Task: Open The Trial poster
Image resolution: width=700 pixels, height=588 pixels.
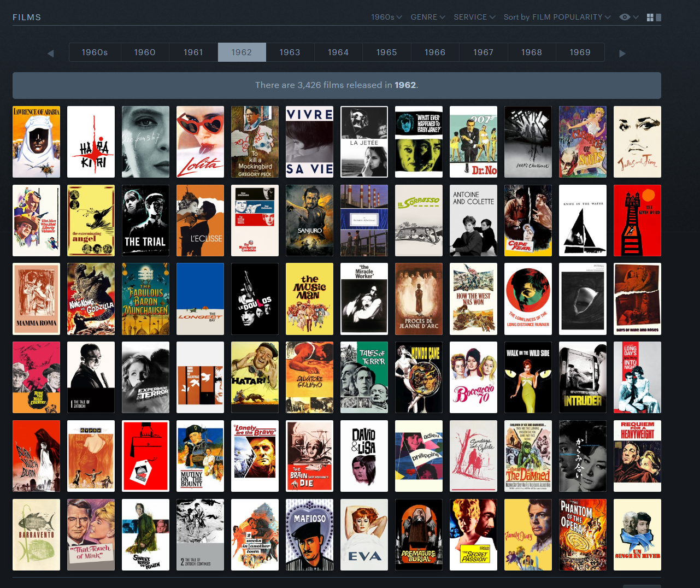Action: (146, 221)
